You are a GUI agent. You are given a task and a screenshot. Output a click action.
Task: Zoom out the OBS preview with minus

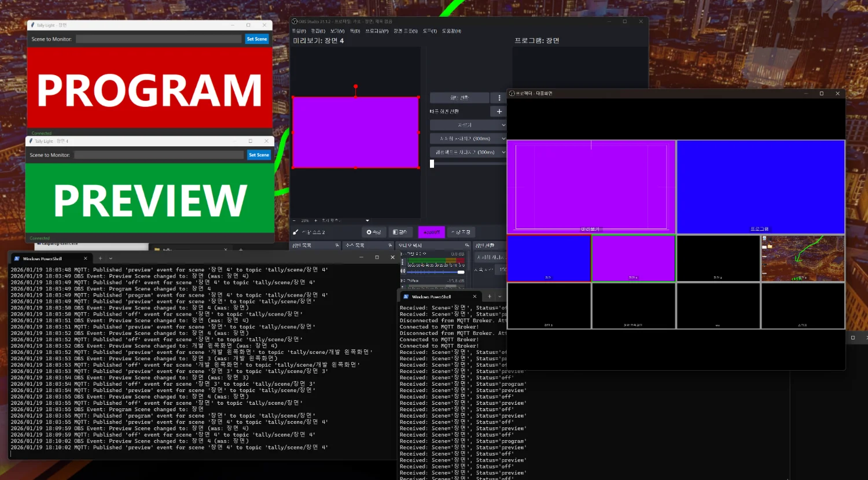tap(294, 220)
